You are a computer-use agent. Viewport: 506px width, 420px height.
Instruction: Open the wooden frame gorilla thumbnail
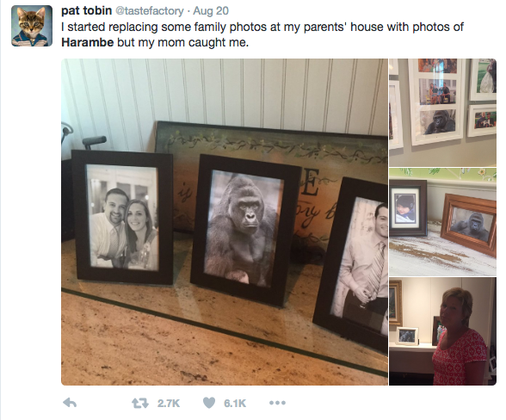point(442,222)
